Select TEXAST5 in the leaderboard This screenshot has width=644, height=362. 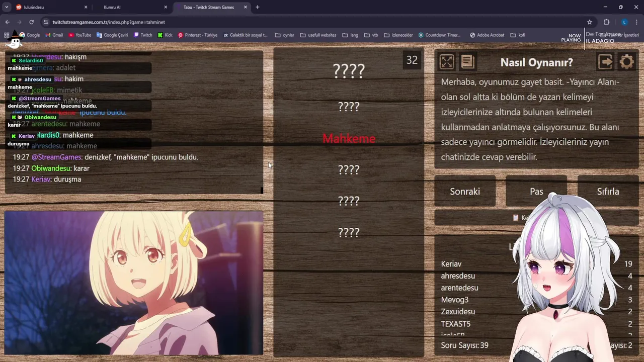click(456, 324)
